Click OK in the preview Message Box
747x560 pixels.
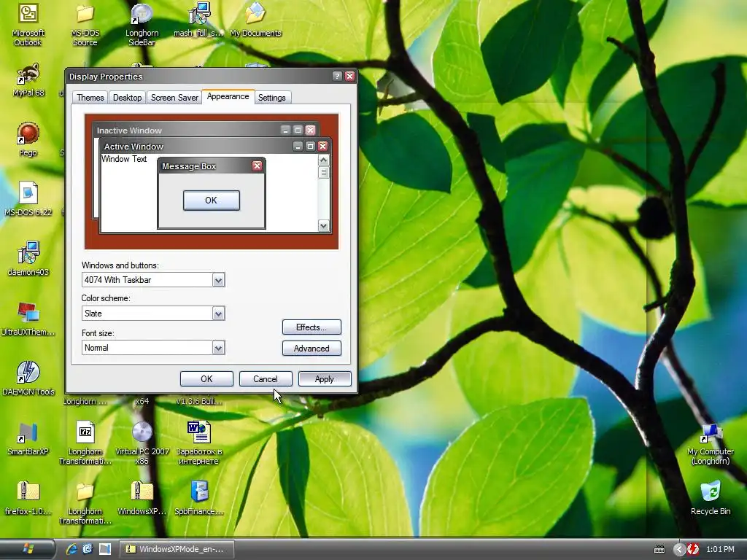(211, 201)
